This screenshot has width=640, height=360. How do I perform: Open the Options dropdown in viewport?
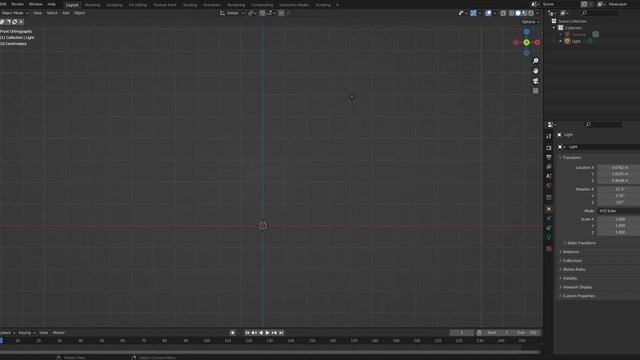pos(530,22)
